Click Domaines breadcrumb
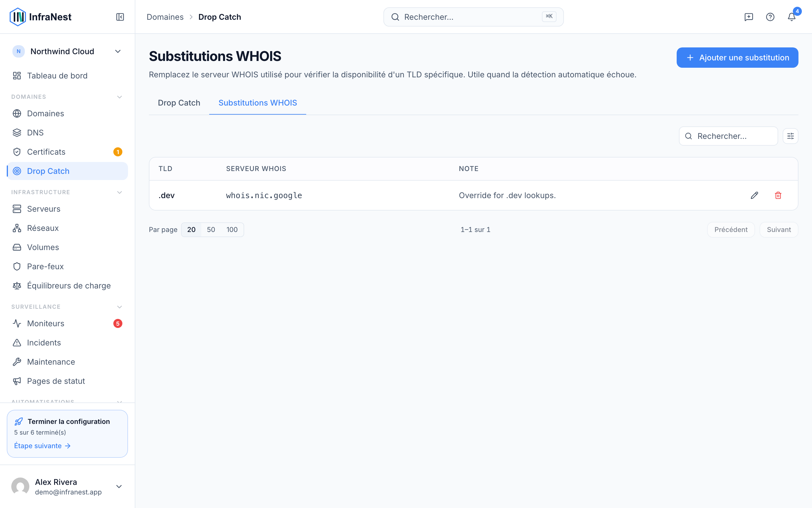 [165, 17]
